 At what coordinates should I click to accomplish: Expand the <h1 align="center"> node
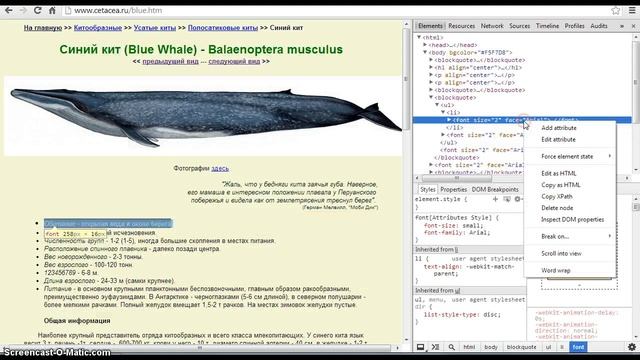coord(431,67)
